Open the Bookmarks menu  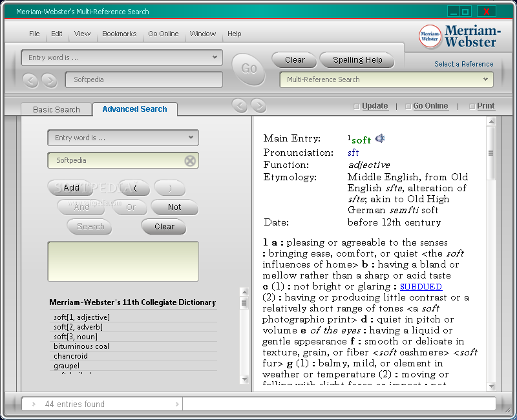click(119, 34)
